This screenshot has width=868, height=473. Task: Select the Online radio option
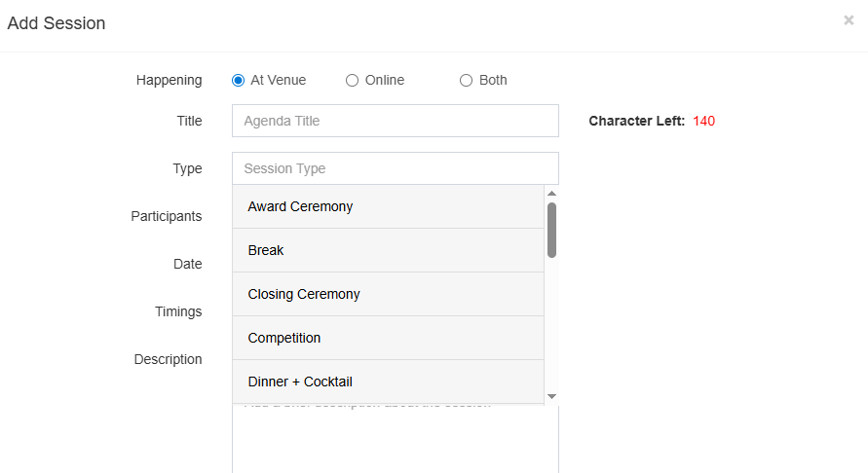[352, 81]
